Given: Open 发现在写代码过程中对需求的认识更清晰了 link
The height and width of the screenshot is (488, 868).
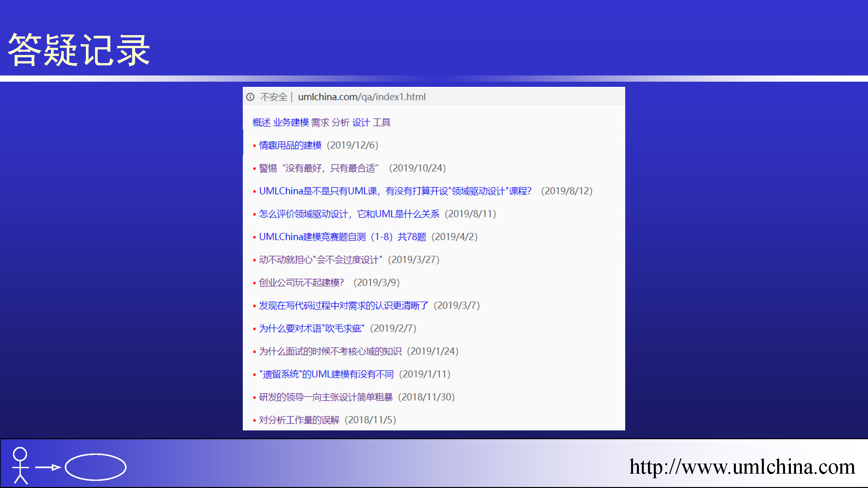Looking at the screenshot, I should click(x=344, y=306).
